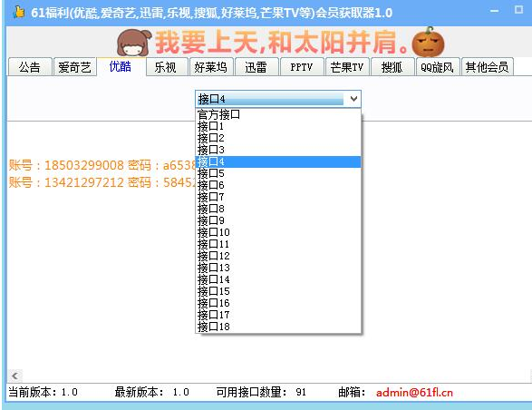Switch to the 爱奇艺 tab
This screenshot has width=532, height=410.
click(x=74, y=67)
